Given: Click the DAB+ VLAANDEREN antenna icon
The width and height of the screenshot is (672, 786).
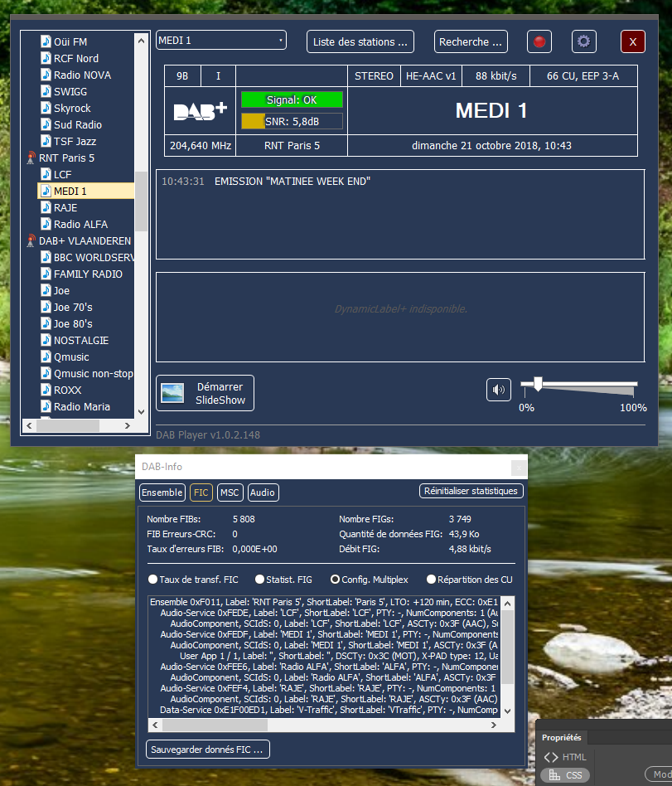Looking at the screenshot, I should point(31,240).
